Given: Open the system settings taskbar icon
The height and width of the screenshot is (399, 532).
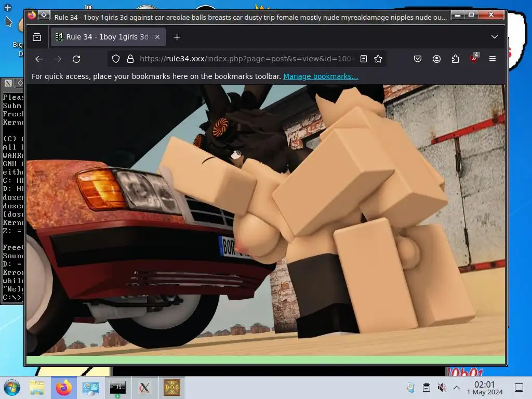Looking at the screenshot, I should (91, 388).
